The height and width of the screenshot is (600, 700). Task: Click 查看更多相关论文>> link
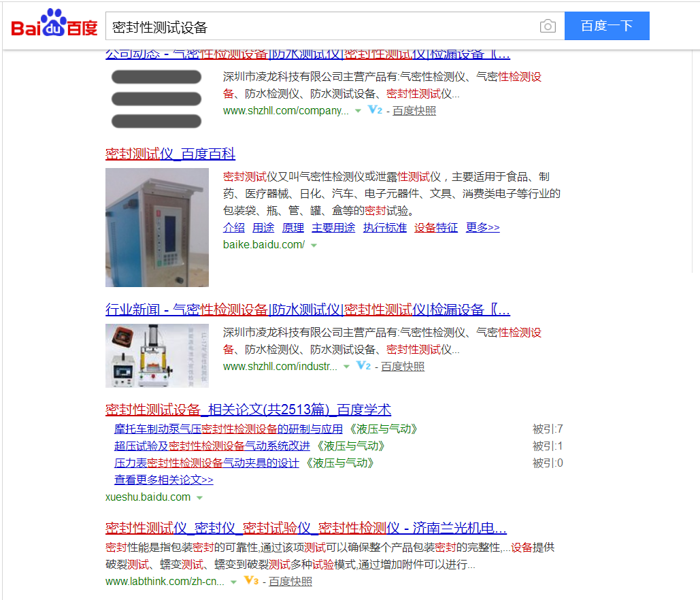point(164,480)
